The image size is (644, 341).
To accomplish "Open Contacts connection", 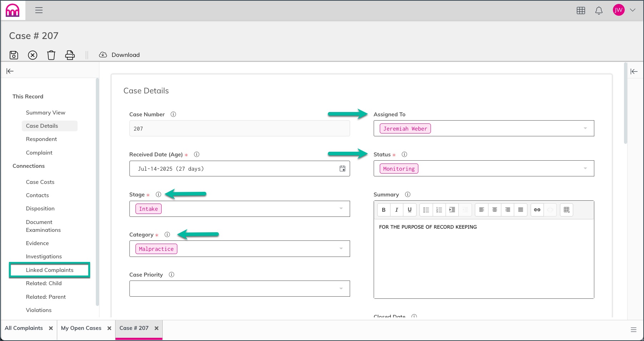I will pyautogui.click(x=37, y=195).
